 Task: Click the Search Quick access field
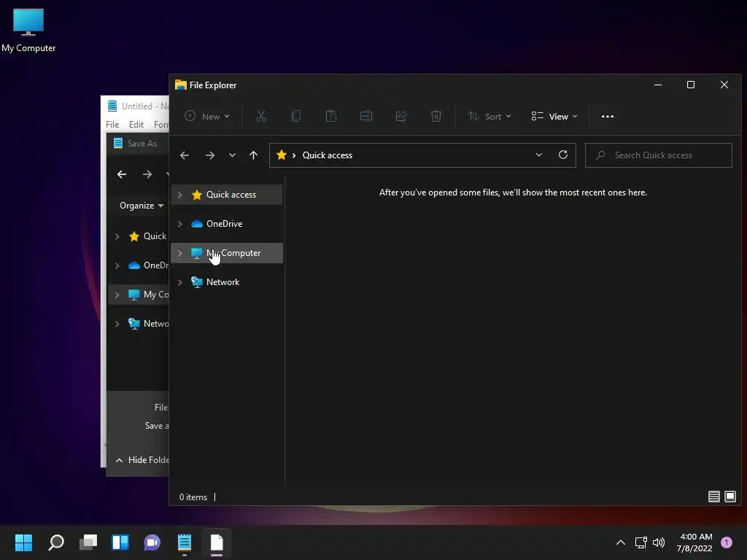(659, 155)
